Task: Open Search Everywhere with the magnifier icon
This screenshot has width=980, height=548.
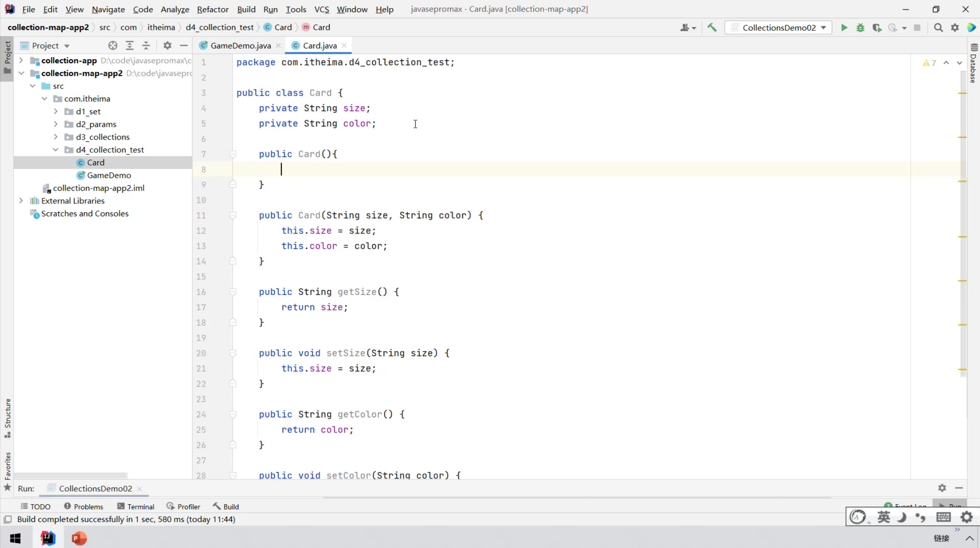Action: coord(938,28)
